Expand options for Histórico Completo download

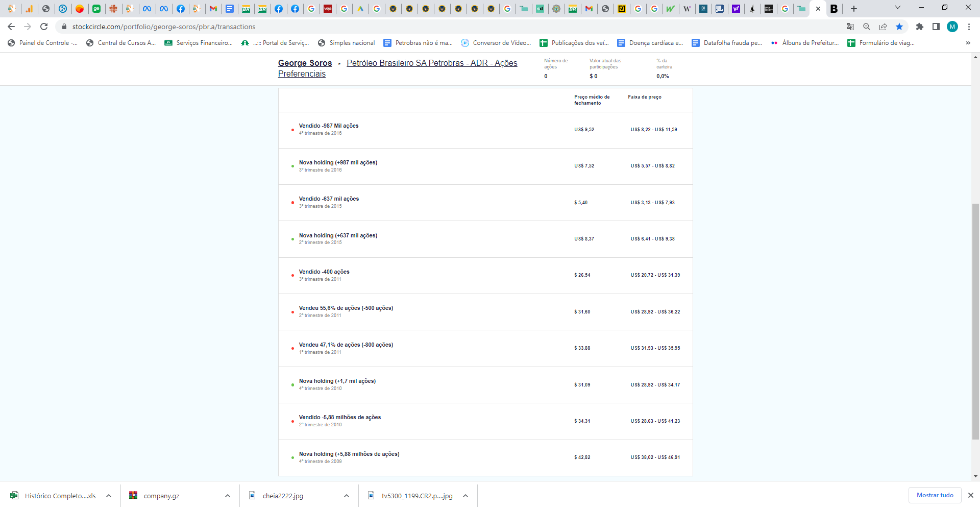point(109,496)
